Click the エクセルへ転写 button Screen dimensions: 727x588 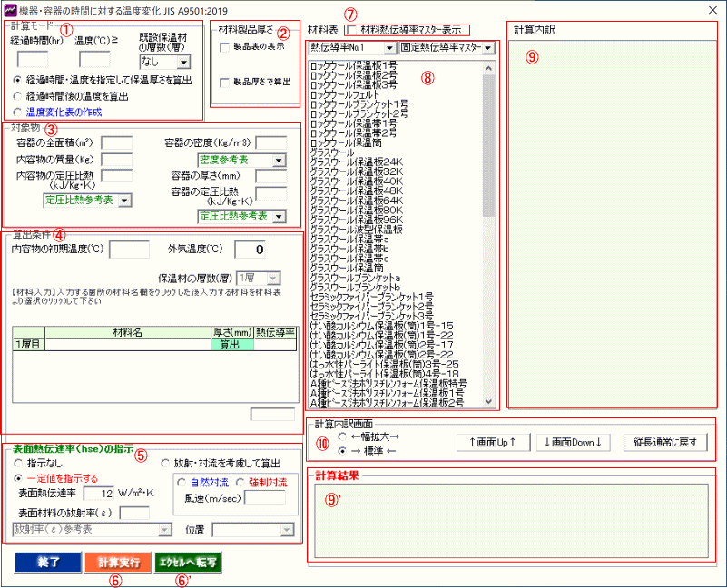coord(187,562)
